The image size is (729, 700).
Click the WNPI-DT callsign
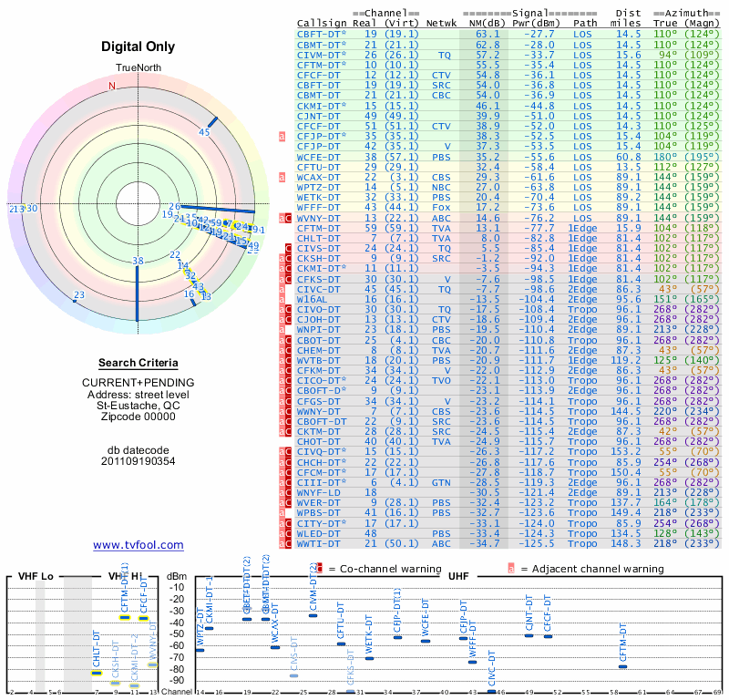[x=318, y=330]
